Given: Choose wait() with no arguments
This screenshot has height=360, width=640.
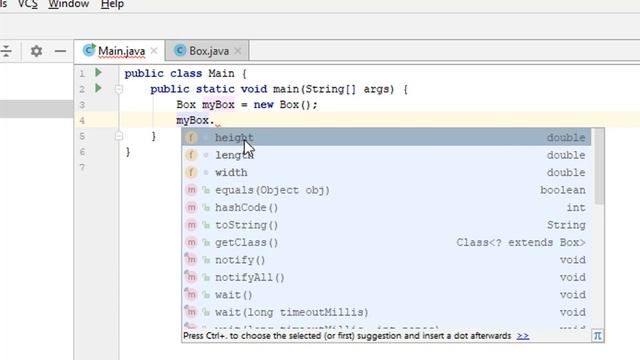Looking at the screenshot, I should 387,295.
